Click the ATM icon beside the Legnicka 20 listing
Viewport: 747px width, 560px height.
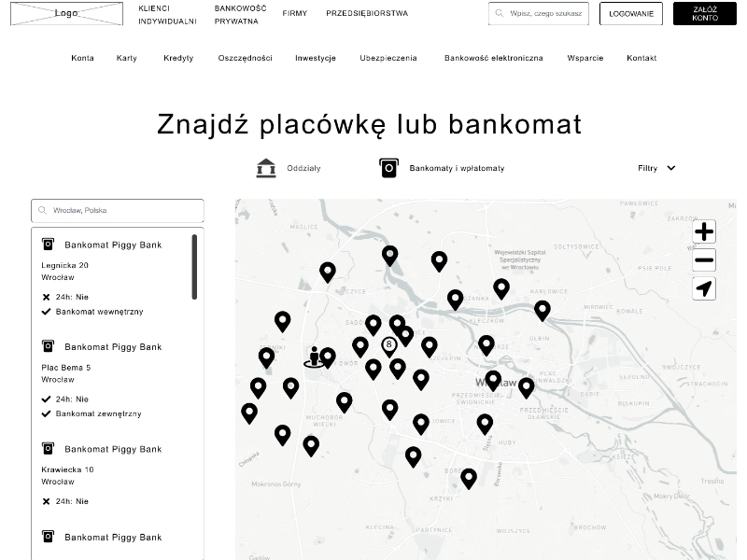pyautogui.click(x=49, y=245)
